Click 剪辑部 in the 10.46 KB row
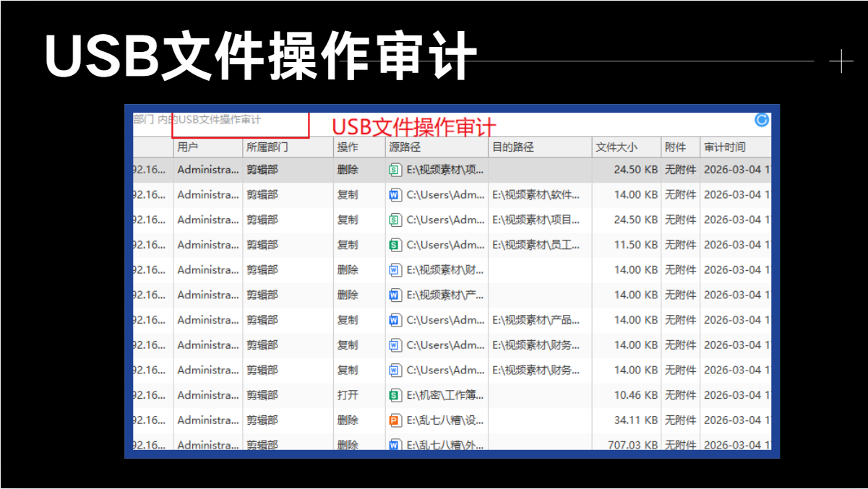Screen dimensions: 868x489 (x=262, y=395)
